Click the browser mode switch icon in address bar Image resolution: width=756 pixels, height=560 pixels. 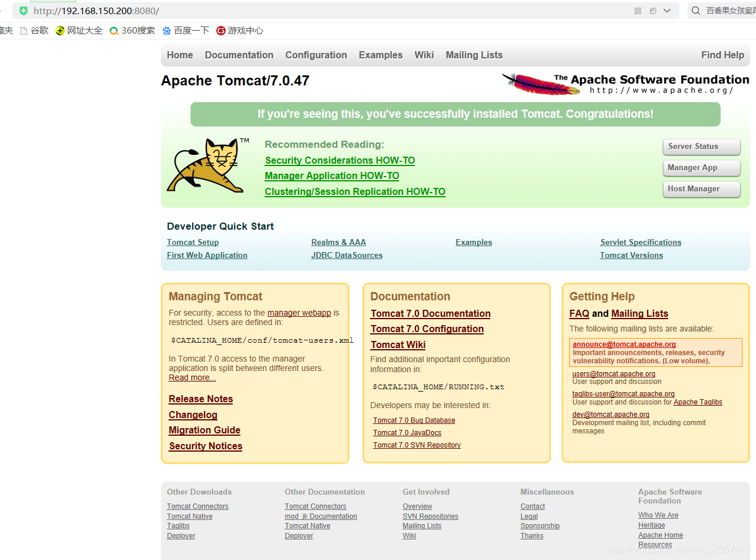coord(653,11)
